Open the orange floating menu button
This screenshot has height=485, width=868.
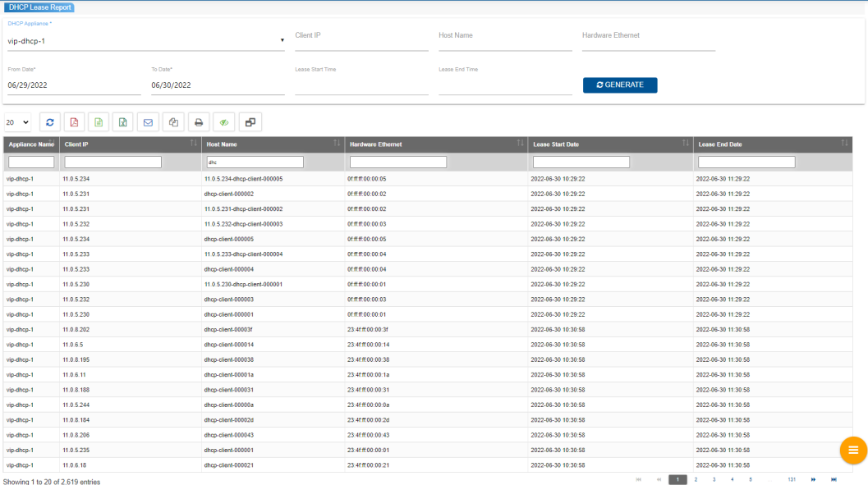853,451
